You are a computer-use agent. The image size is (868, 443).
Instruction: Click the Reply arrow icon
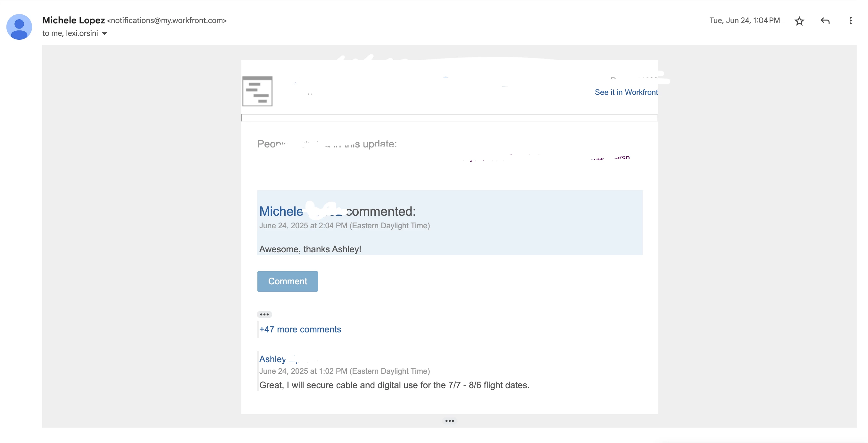[x=824, y=21]
